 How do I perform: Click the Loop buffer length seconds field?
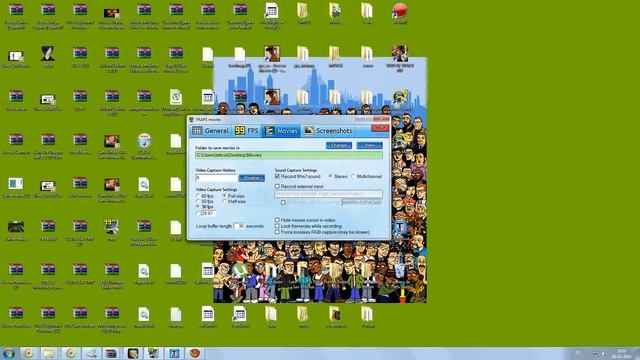point(240,226)
